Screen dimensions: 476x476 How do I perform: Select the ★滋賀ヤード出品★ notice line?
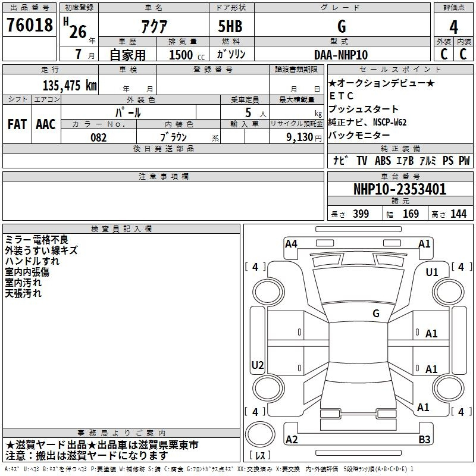click(x=102, y=445)
